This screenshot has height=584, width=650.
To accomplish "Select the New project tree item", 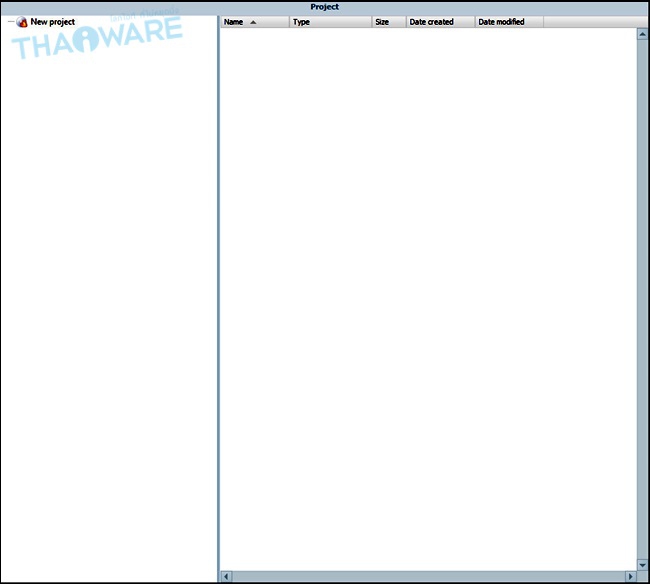I will pyautogui.click(x=53, y=22).
